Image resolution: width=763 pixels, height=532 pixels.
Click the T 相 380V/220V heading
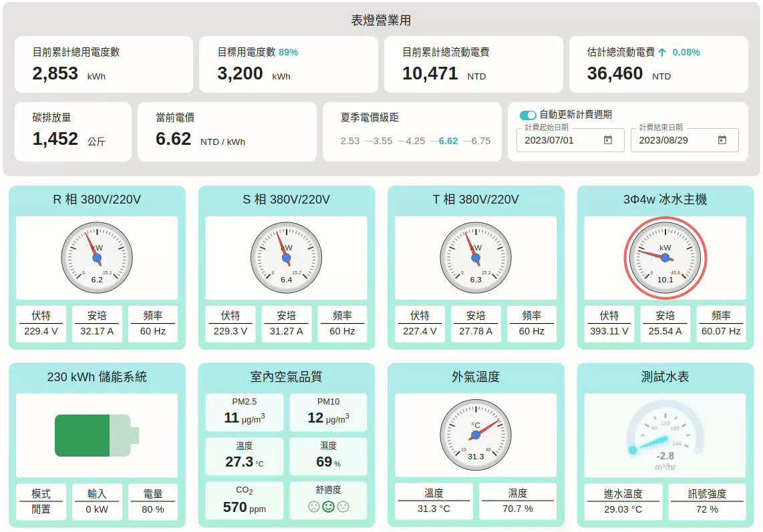[476, 200]
